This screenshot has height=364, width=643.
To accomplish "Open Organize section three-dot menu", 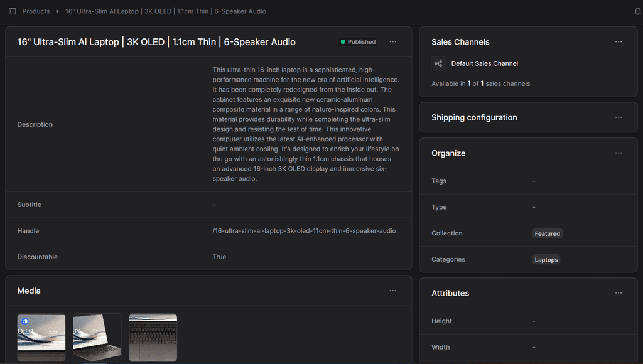I will pyautogui.click(x=619, y=153).
